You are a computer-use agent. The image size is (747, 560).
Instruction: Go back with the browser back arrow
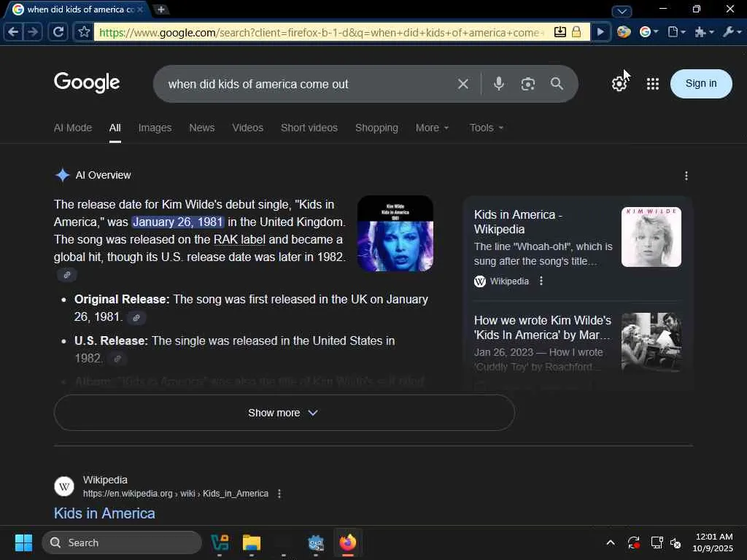coord(13,32)
